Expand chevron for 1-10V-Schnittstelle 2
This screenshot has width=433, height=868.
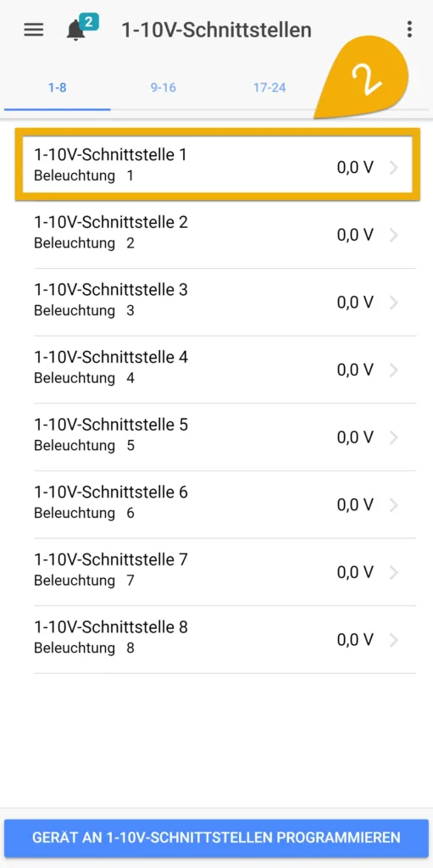coord(394,236)
